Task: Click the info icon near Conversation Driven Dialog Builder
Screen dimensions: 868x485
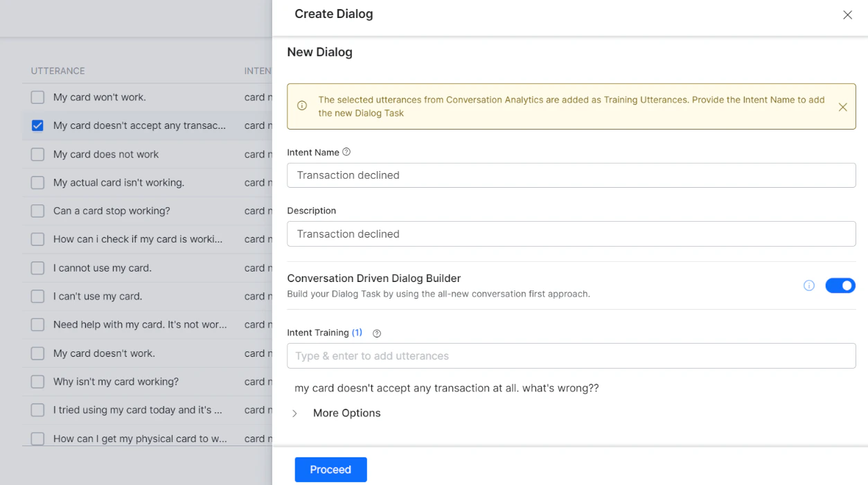Action: [808, 285]
